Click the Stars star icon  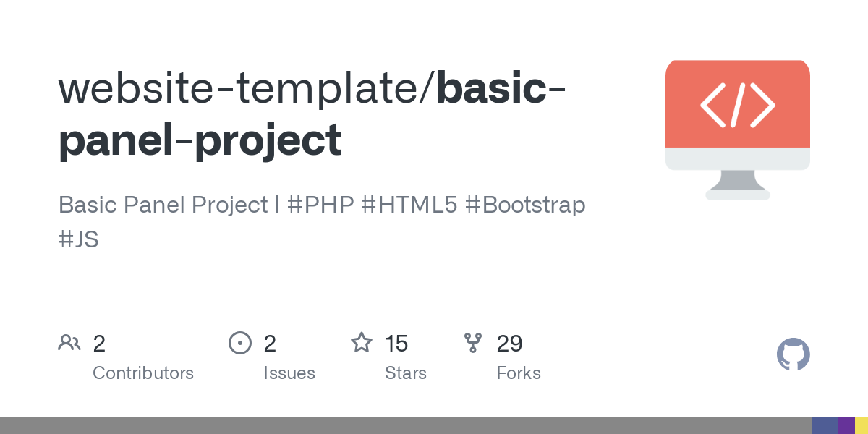coord(361,343)
